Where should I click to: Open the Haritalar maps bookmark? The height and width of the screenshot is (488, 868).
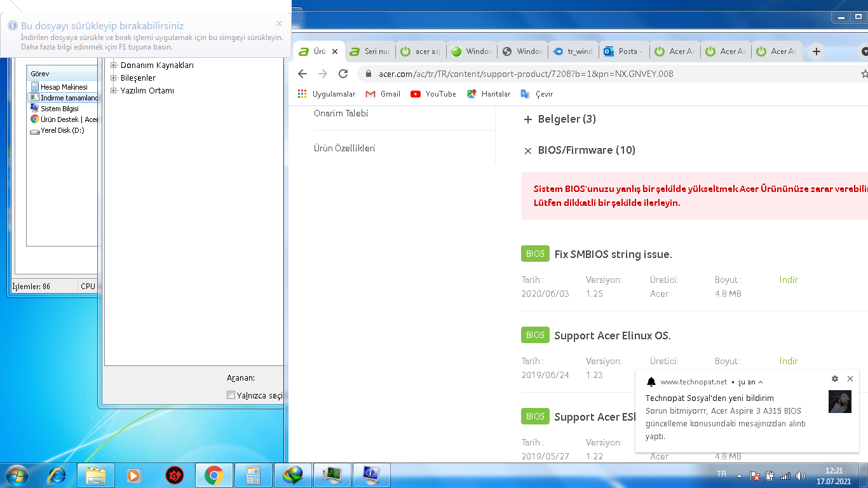point(489,94)
